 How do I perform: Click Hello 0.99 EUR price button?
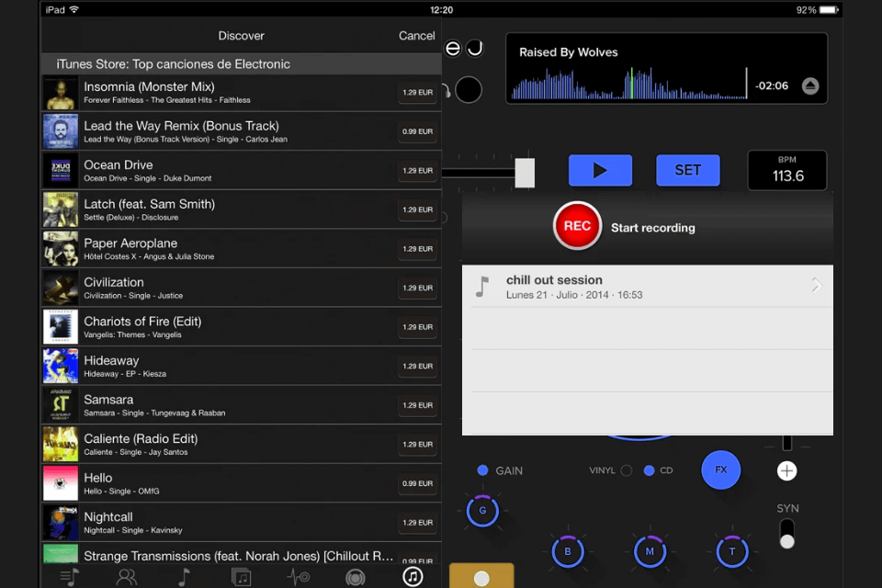[417, 483]
